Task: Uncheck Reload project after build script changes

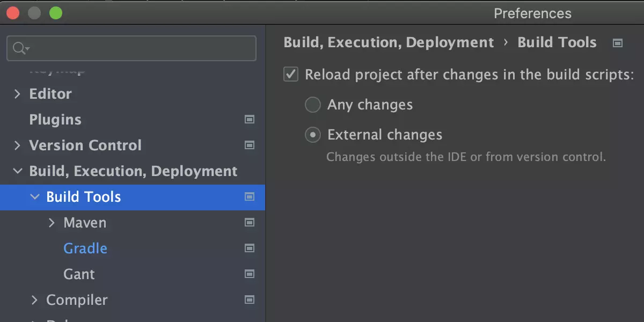Action: coord(290,75)
